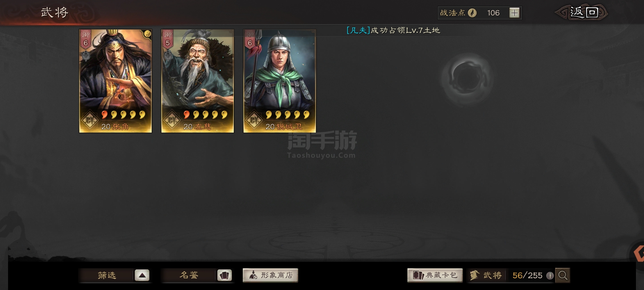
Task: Select the 张角 general card
Action: (x=115, y=81)
